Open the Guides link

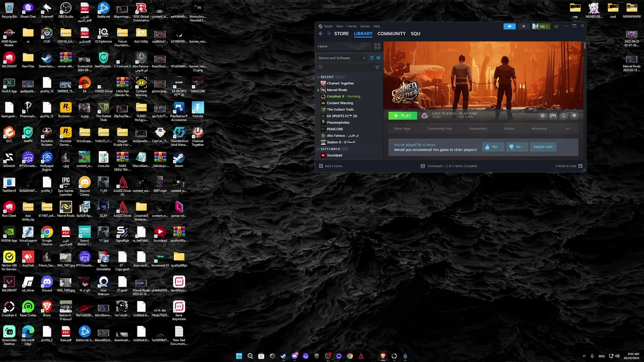(x=509, y=129)
